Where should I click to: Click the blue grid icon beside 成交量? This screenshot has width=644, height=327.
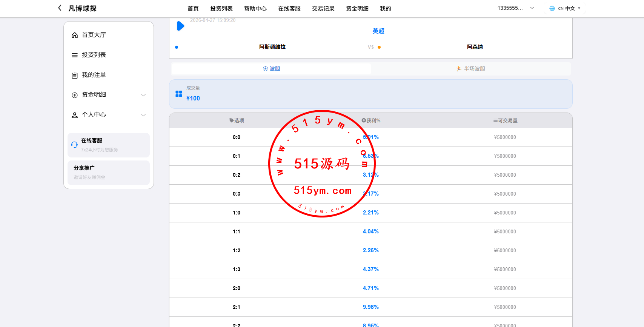click(179, 94)
